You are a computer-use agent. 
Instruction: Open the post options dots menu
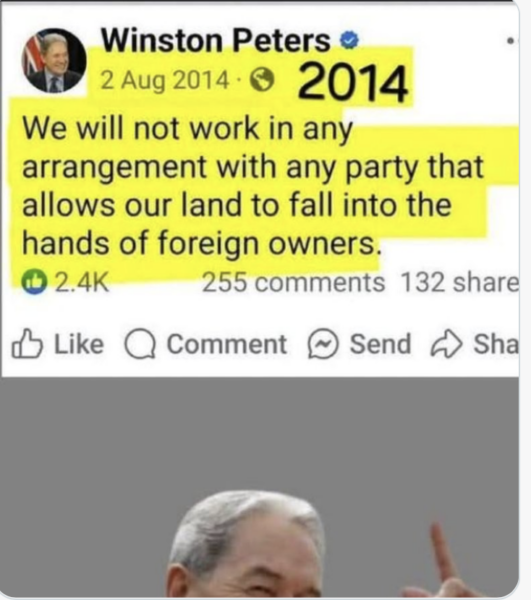(x=511, y=40)
